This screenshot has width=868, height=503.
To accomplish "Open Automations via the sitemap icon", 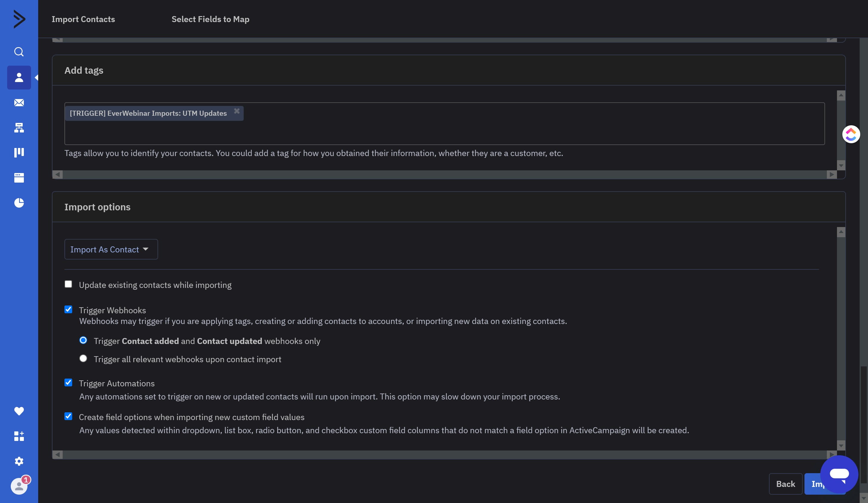I will (19, 127).
